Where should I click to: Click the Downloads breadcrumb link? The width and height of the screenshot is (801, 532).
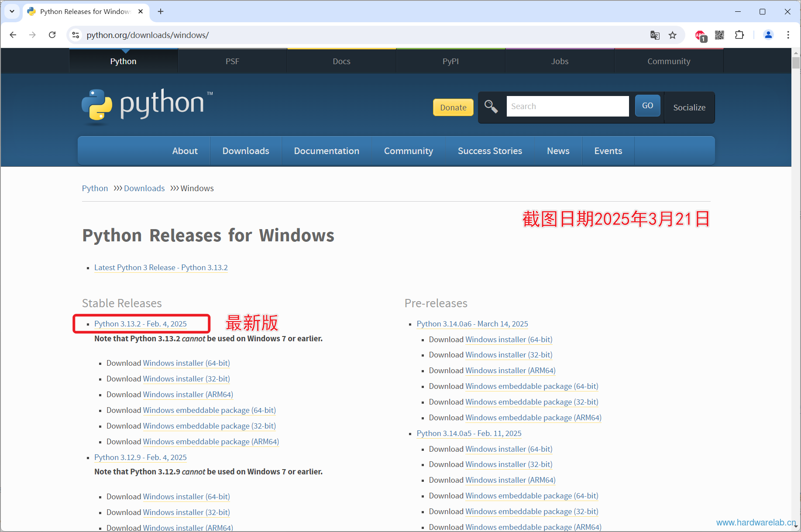[x=144, y=188]
